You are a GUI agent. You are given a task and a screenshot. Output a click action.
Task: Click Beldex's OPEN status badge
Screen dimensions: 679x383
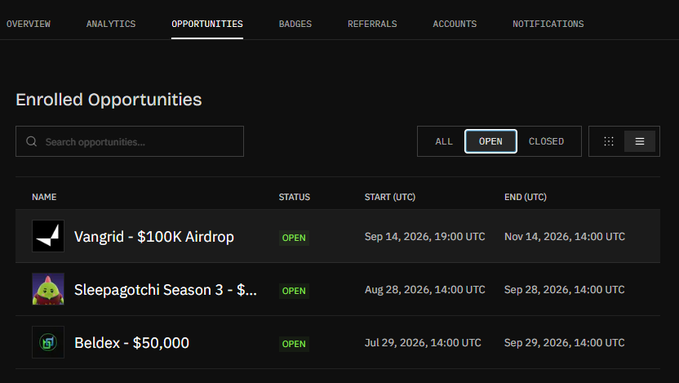[x=294, y=344]
